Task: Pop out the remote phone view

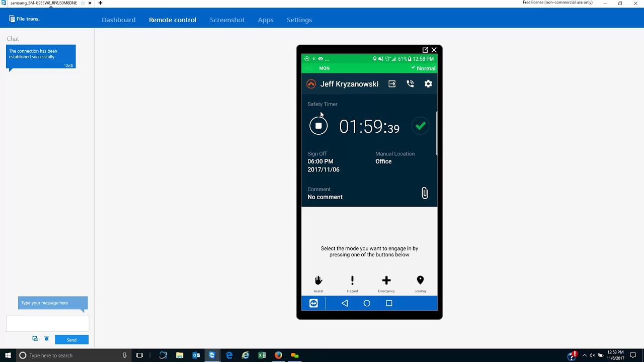Action: pyautogui.click(x=425, y=50)
